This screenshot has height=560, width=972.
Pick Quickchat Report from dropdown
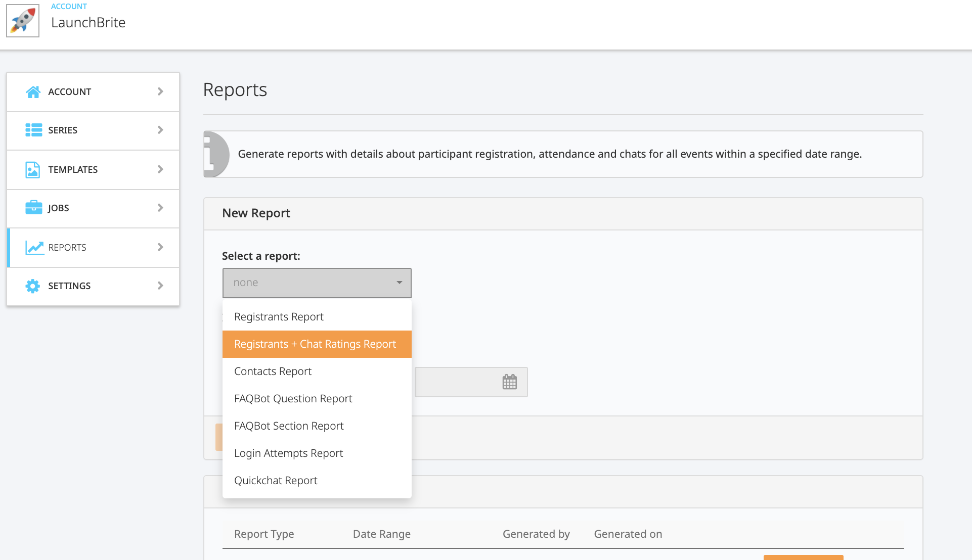pos(276,481)
